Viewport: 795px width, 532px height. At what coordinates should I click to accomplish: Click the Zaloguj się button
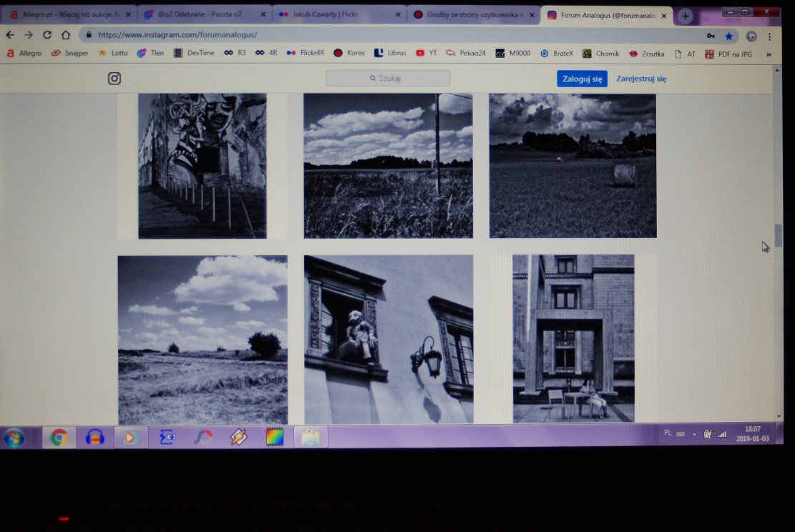click(x=582, y=79)
